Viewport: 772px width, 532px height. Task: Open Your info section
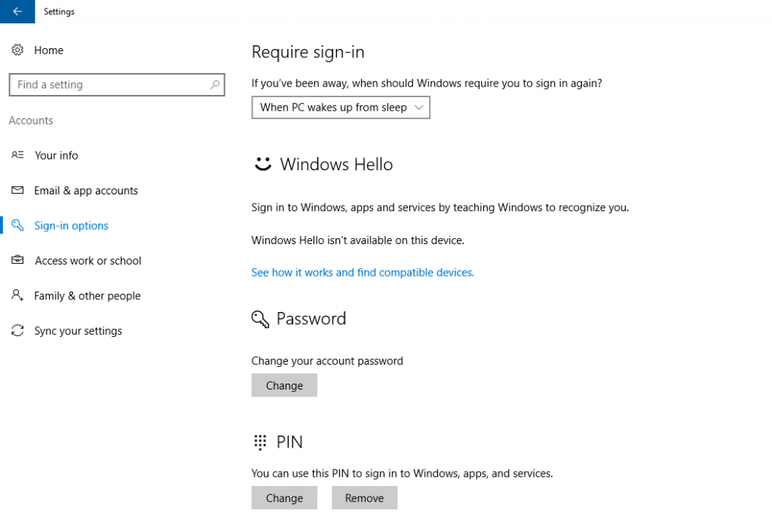click(56, 155)
